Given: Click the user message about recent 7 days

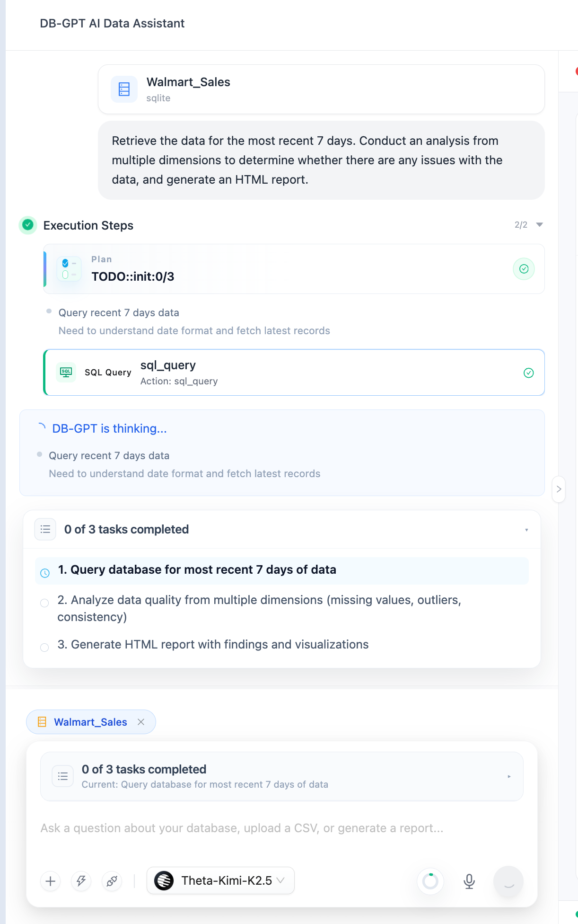Looking at the screenshot, I should [321, 160].
